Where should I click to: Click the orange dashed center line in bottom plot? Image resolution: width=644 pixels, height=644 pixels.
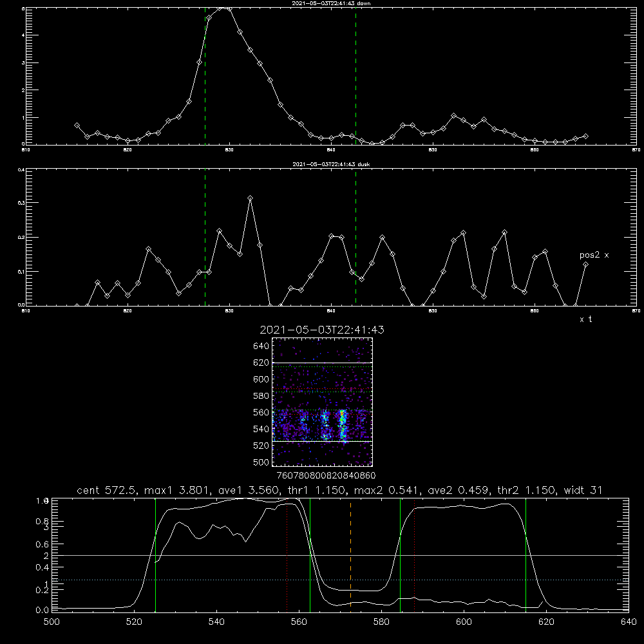[350, 555]
